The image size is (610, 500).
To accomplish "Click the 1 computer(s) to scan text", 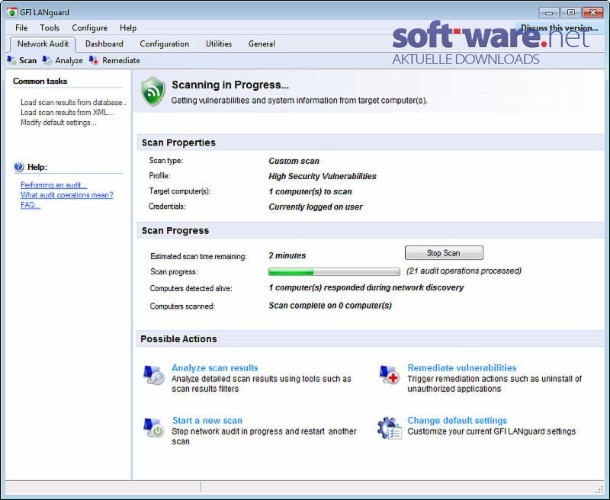I will coord(310,191).
